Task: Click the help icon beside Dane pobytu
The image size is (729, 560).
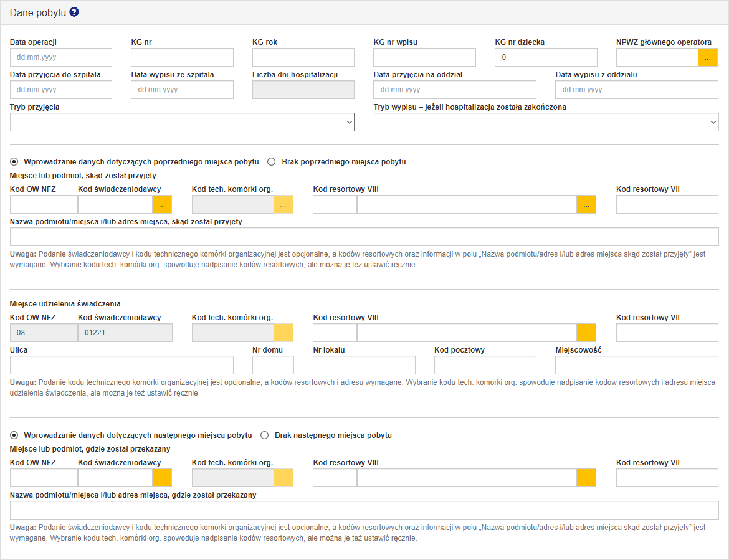Action: (x=74, y=12)
